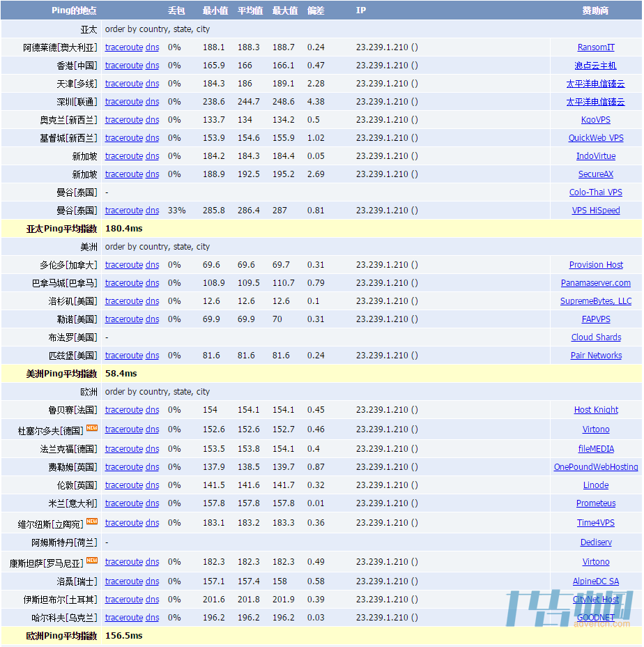Image resolution: width=644 pixels, height=647 pixels.
Task: Click the Pair Networks sponsor link
Action: click(595, 356)
